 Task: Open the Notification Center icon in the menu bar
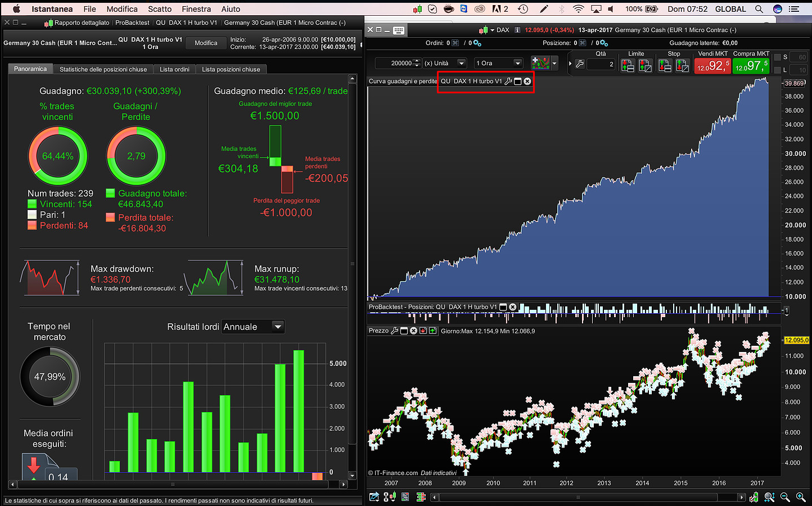(794, 9)
